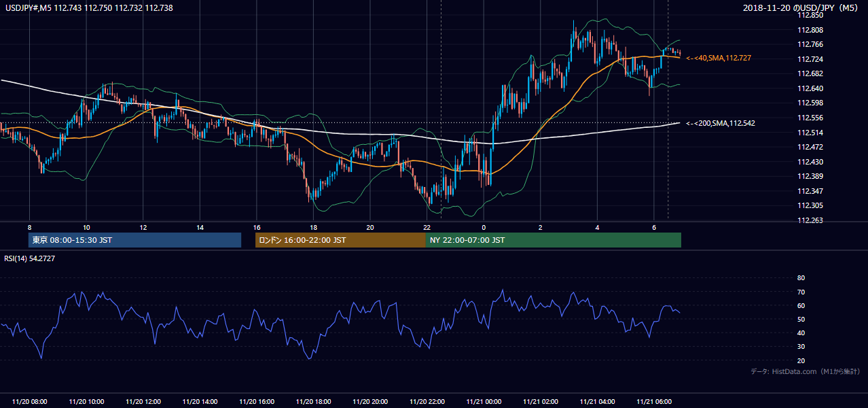Click hour label 6 on chart axis
The image size is (868, 408).
653,227
